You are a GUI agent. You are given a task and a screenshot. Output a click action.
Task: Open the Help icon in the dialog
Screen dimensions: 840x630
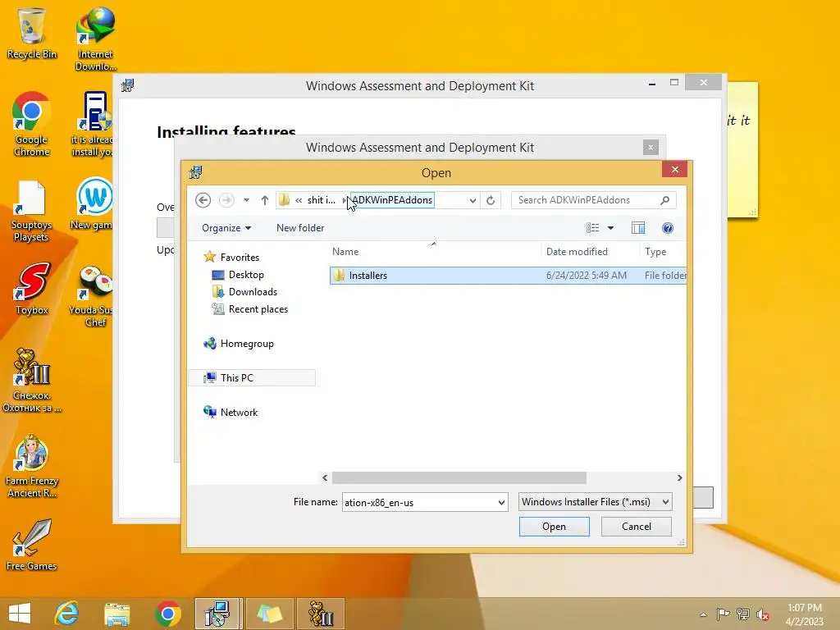[x=668, y=228]
